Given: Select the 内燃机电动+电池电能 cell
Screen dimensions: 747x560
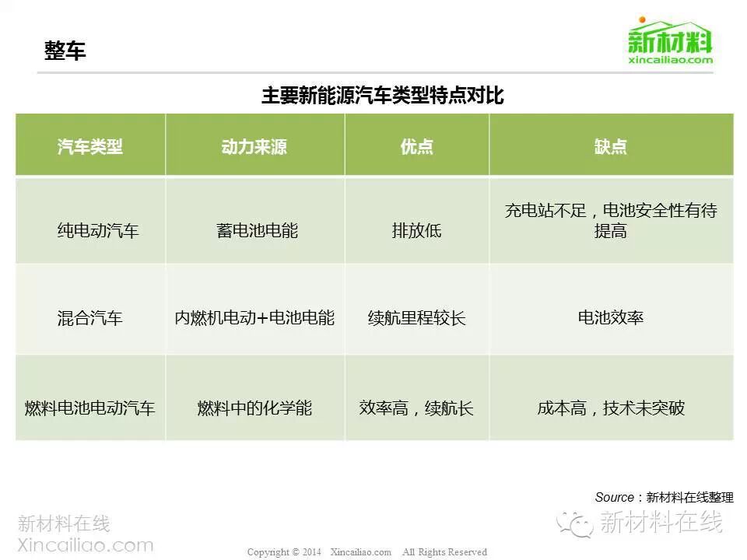Looking at the screenshot, I should click(x=255, y=309).
